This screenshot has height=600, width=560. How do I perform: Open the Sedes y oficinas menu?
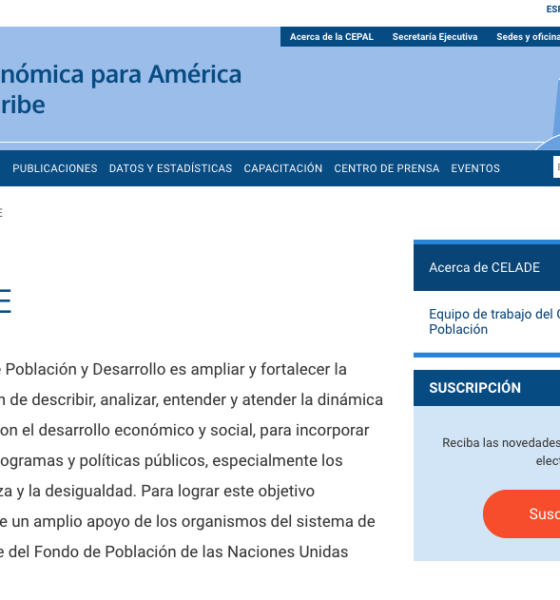[528, 37]
